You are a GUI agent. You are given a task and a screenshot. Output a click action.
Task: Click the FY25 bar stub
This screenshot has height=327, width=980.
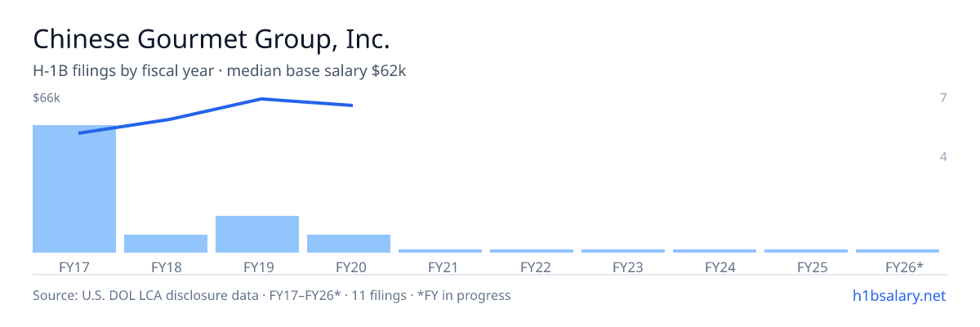tap(806, 251)
